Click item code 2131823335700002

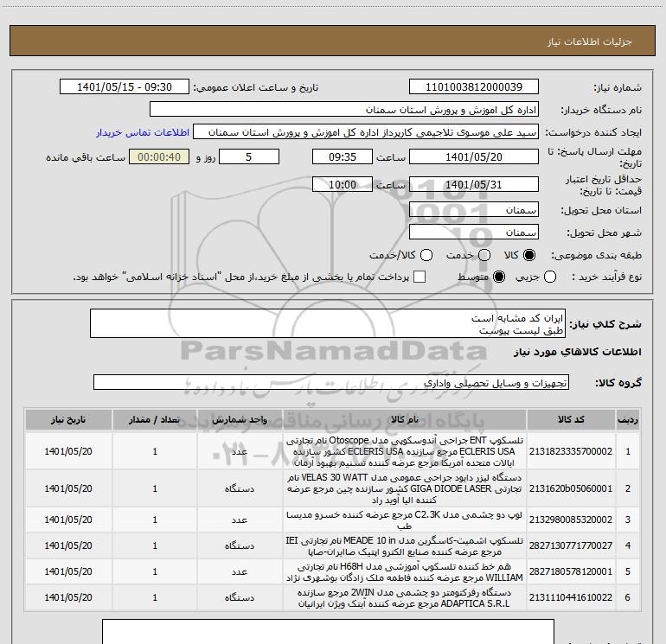571,451
